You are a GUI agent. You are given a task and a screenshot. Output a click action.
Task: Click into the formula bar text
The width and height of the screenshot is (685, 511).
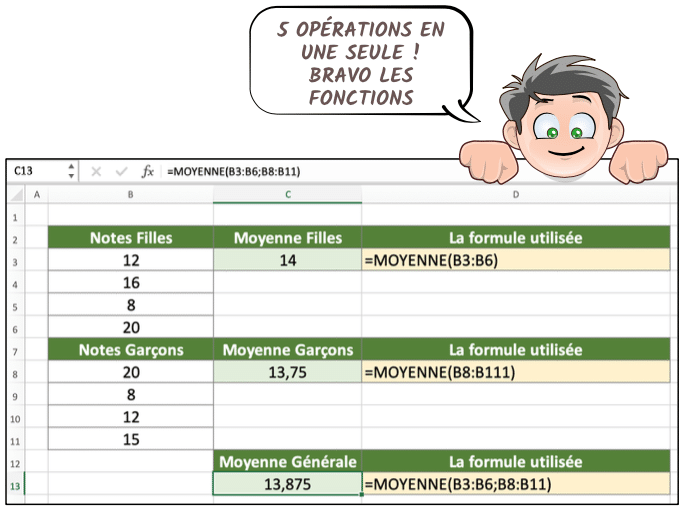pyautogui.click(x=300, y=171)
